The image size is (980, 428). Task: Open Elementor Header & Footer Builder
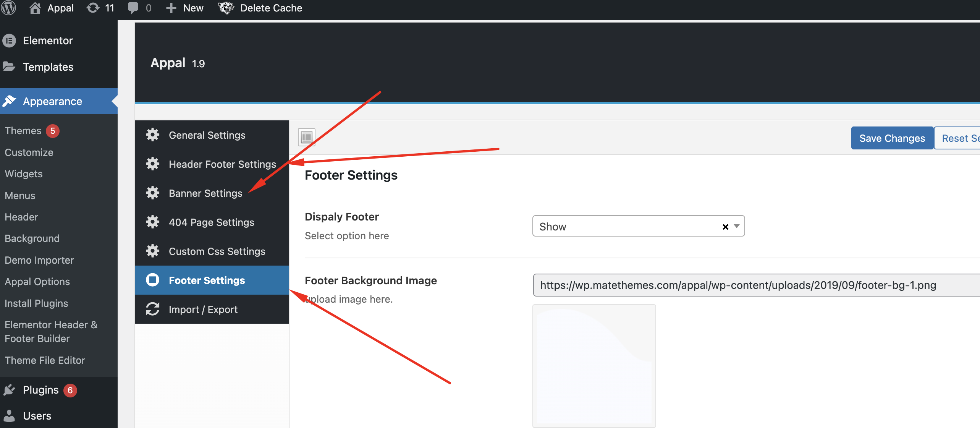[51, 331]
